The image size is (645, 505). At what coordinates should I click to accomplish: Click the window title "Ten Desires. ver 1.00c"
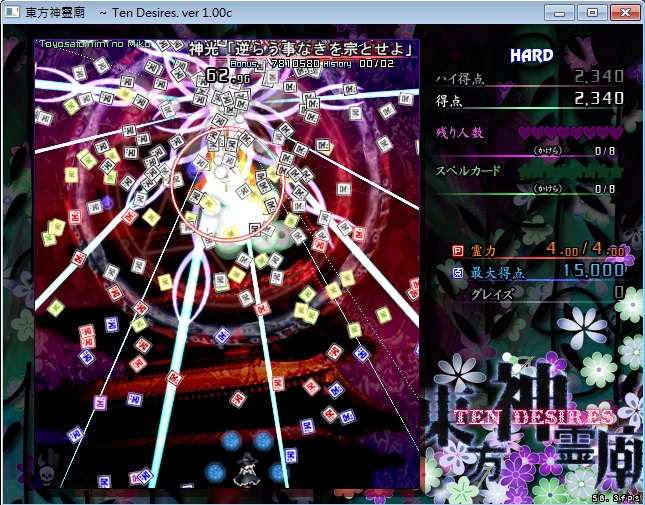tap(172, 13)
